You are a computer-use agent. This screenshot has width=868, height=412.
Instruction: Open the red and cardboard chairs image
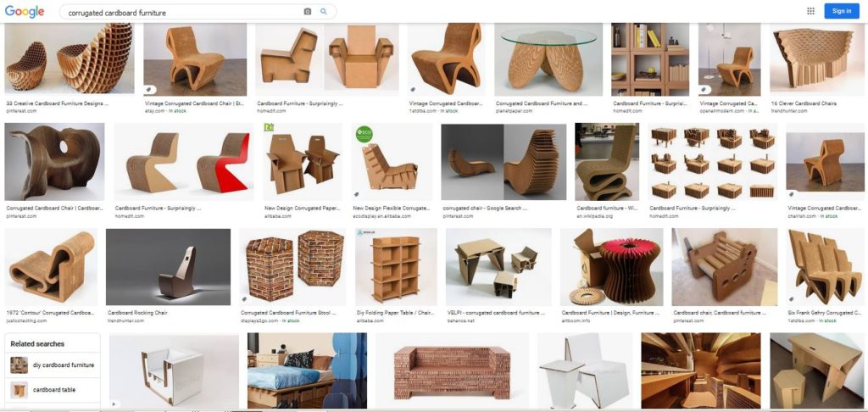tap(184, 162)
